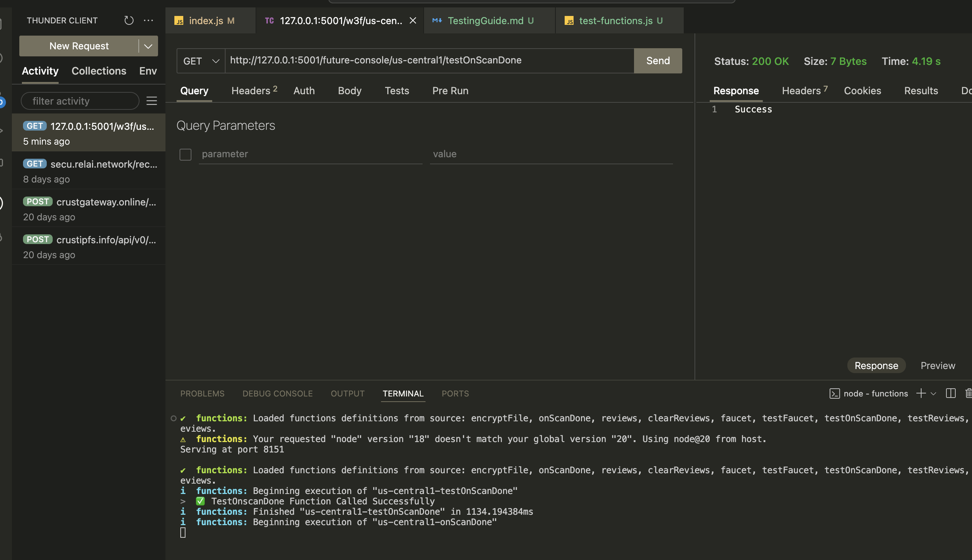The image size is (972, 560).
Task: Switch to the Env tab
Action: coord(148,71)
